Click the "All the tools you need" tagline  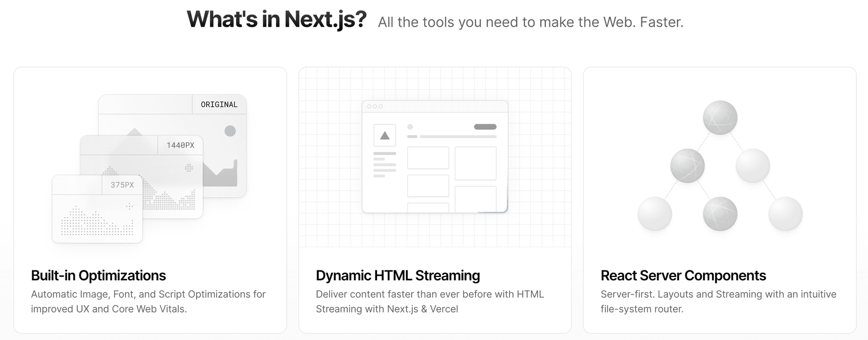(530, 22)
